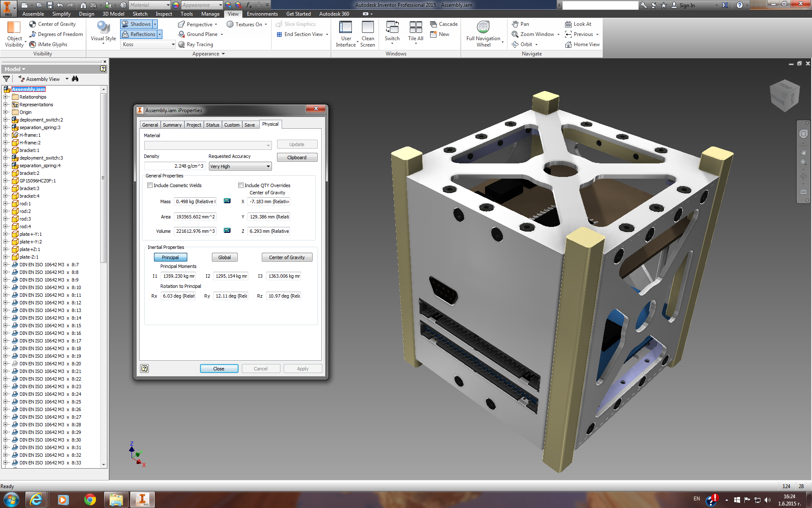Open the Assemble ribbon tab
The image size is (812, 508).
pos(33,14)
